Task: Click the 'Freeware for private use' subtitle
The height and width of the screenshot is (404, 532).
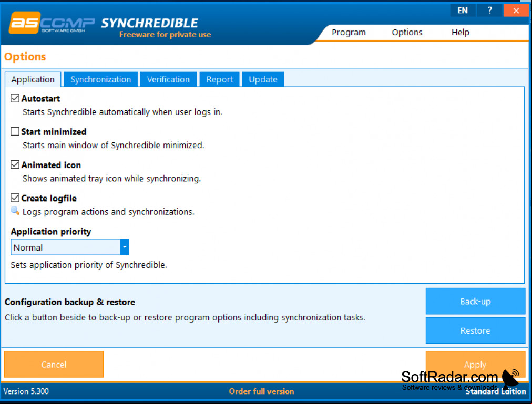Action: click(x=165, y=34)
